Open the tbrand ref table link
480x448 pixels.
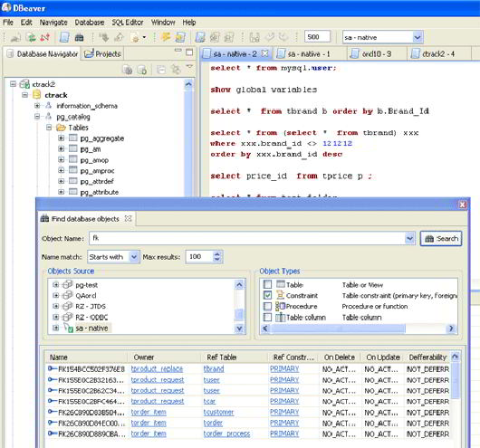(214, 368)
